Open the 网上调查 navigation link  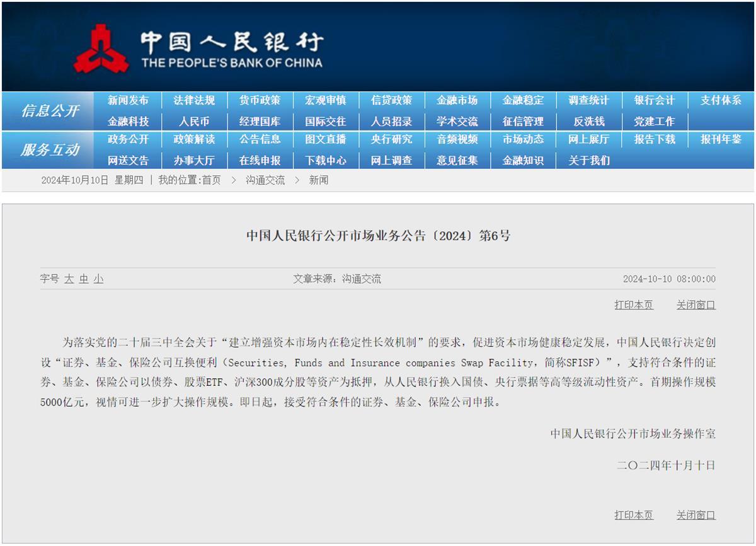[391, 160]
